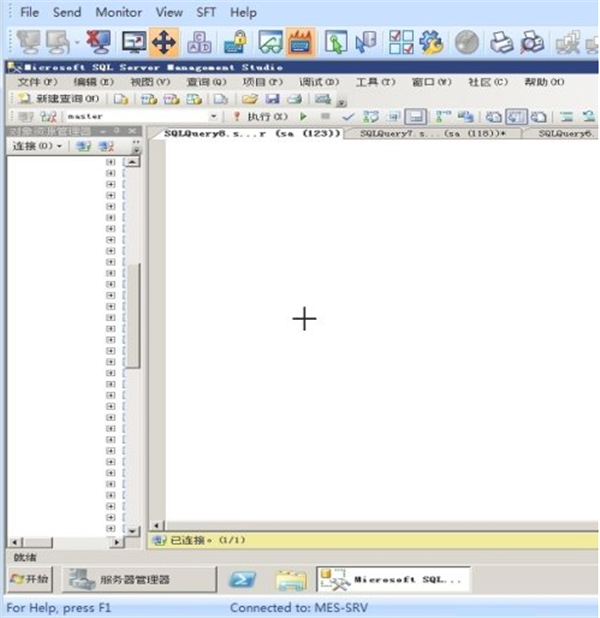Click the four-arrow move icon in remote toolbar
This screenshot has height=618, width=600.
(165, 42)
